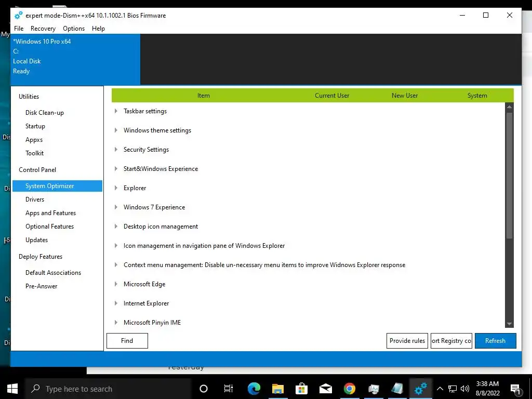
Task: Click the Find button
Action: (x=127, y=341)
